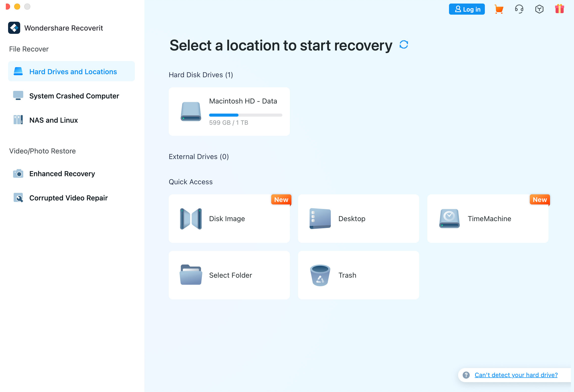Screen dimensions: 574x392
Task: Click the resources box icon
Action: 539,9
